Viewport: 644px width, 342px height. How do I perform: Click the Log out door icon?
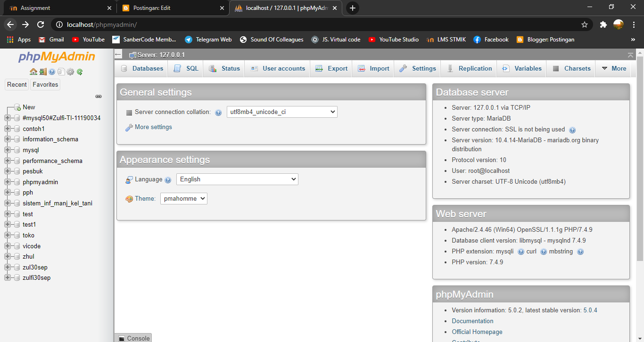(x=42, y=72)
